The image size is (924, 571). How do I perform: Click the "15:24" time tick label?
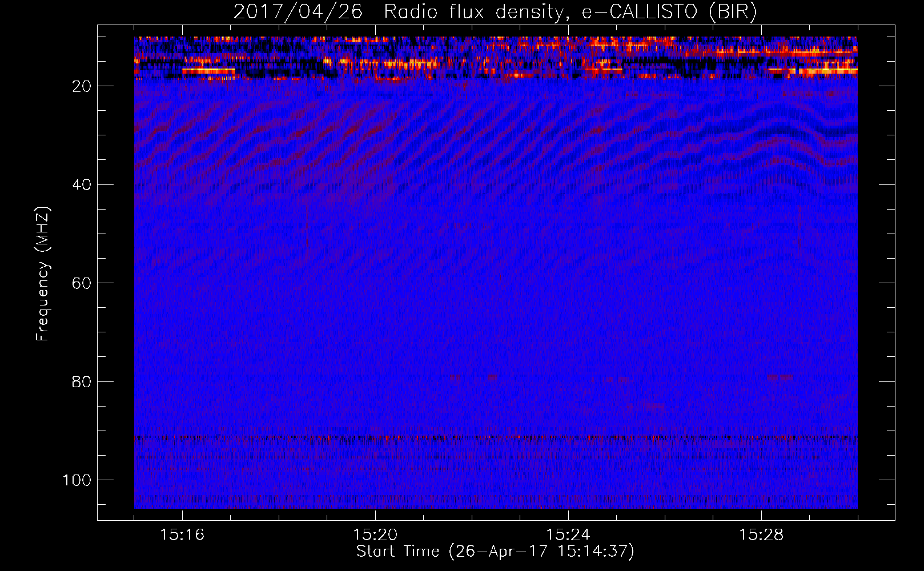(x=568, y=535)
